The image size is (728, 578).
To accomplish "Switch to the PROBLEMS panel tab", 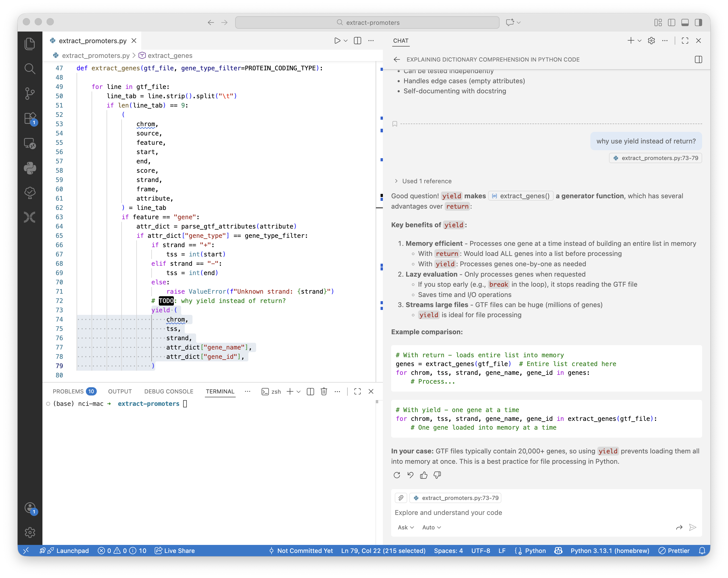I will [68, 391].
